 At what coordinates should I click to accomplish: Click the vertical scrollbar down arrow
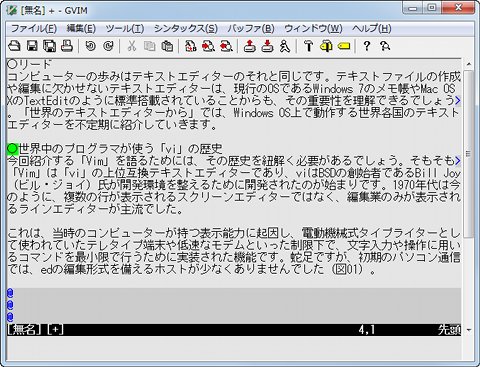click(x=468, y=330)
